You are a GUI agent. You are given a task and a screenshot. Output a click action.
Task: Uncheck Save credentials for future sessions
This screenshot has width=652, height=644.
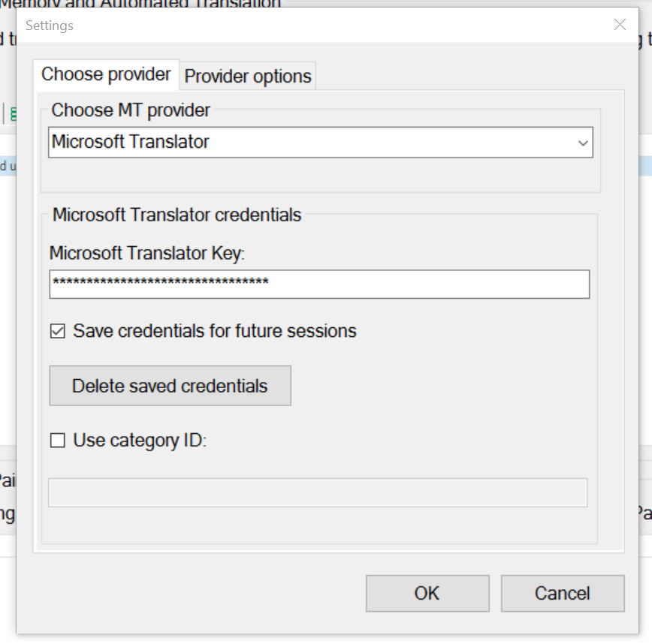57,332
